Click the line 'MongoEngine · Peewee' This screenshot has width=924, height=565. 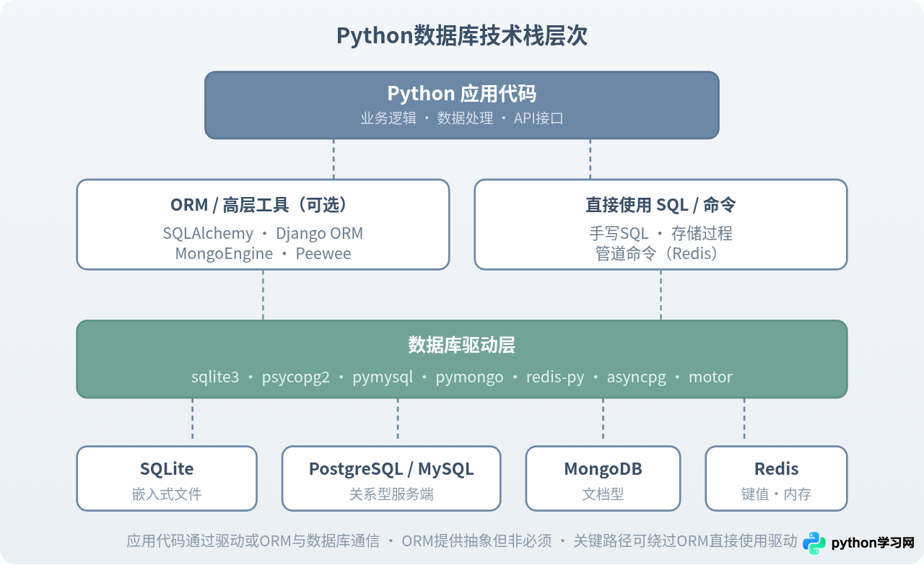click(x=263, y=253)
